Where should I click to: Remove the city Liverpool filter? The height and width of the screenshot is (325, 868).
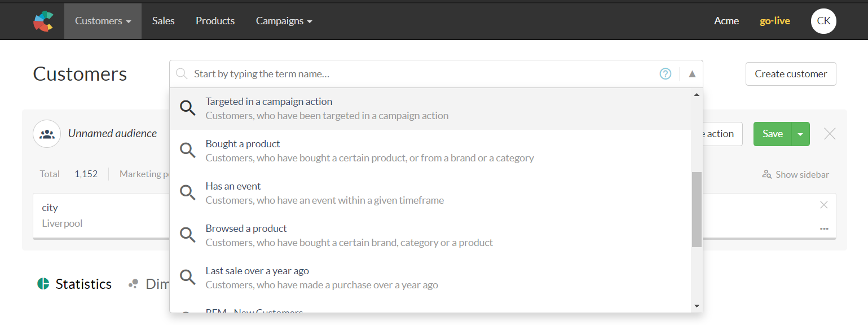click(x=823, y=205)
